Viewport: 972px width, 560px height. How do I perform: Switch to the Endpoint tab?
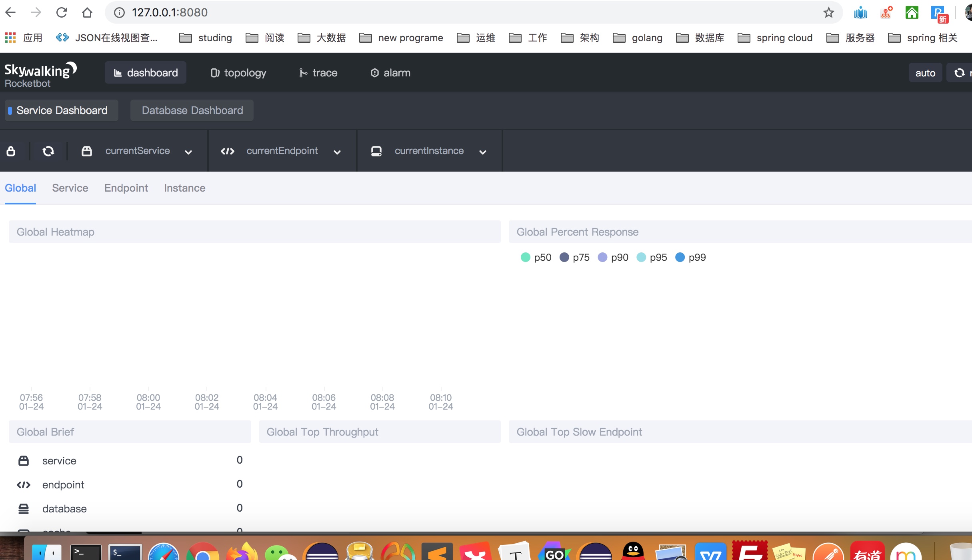tap(126, 188)
